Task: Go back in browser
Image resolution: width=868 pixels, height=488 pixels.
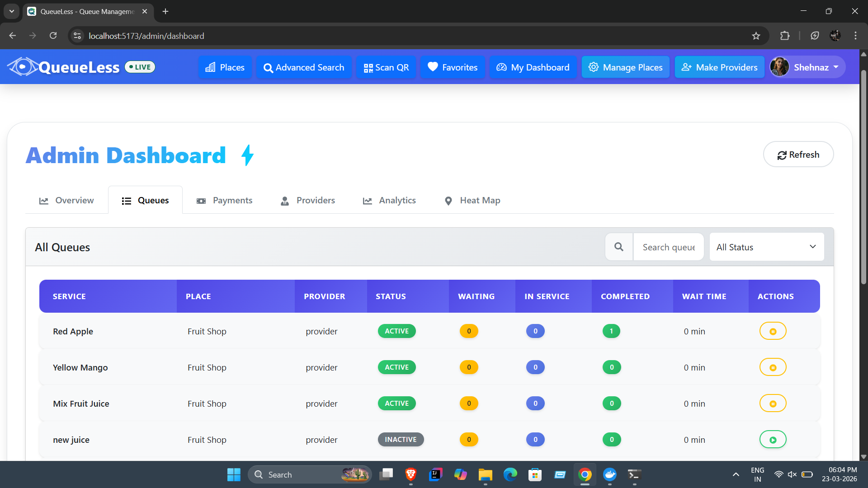Action: 12,36
